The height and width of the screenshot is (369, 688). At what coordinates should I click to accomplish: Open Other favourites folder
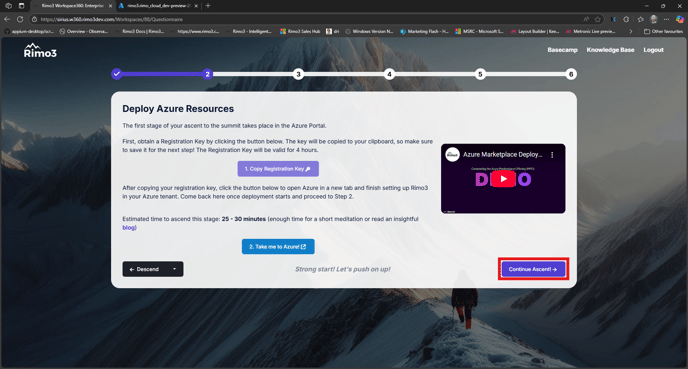tap(663, 31)
